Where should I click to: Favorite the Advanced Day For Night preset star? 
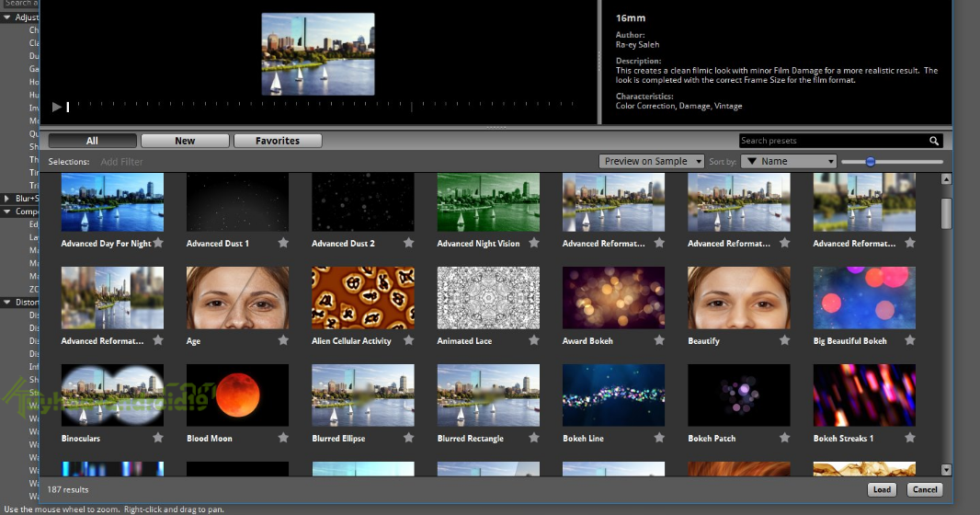159,243
